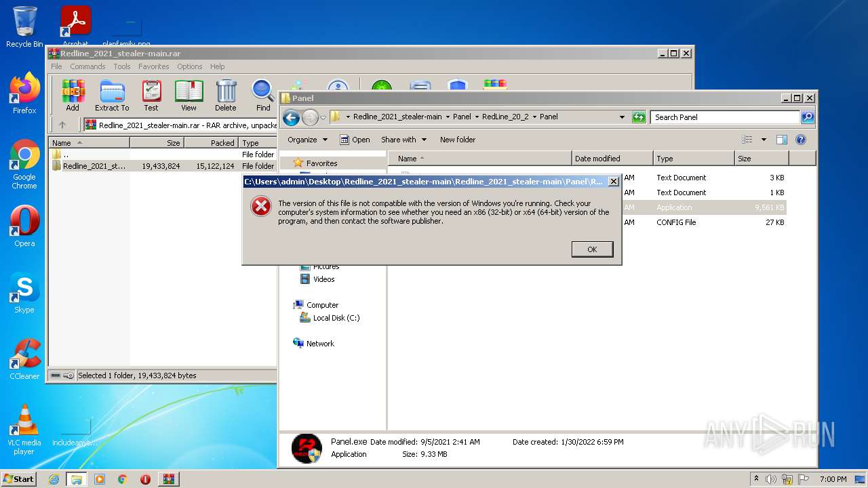868x488 pixels.
Task: Select the Redline_2021_st... folder row in WinRAR
Action: (163, 166)
